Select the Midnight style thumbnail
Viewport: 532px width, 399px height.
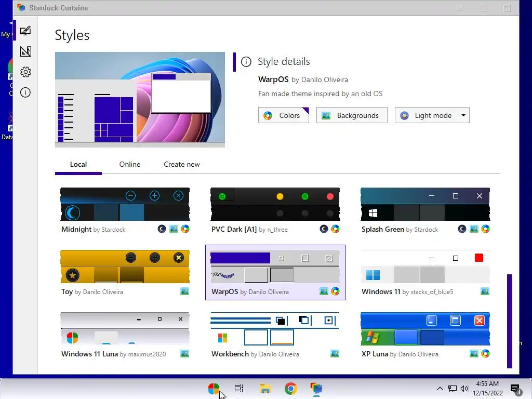click(x=125, y=204)
